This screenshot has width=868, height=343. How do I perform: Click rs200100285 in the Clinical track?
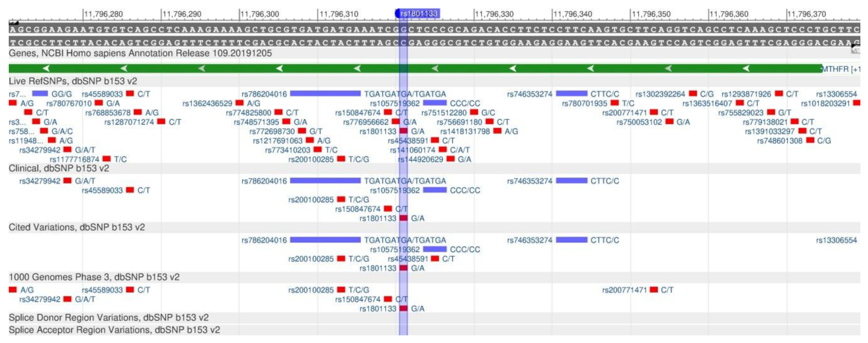[x=341, y=200]
